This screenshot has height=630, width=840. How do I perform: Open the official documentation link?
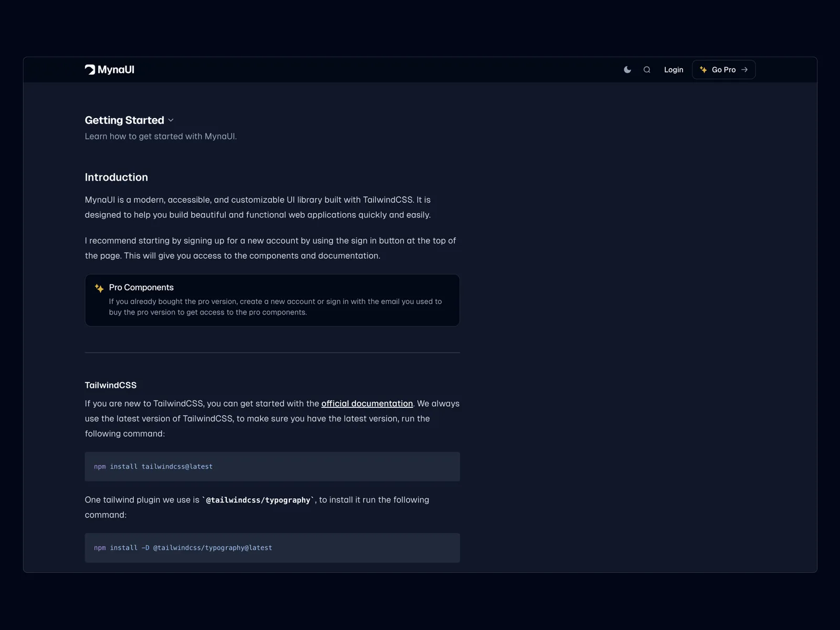click(x=367, y=404)
